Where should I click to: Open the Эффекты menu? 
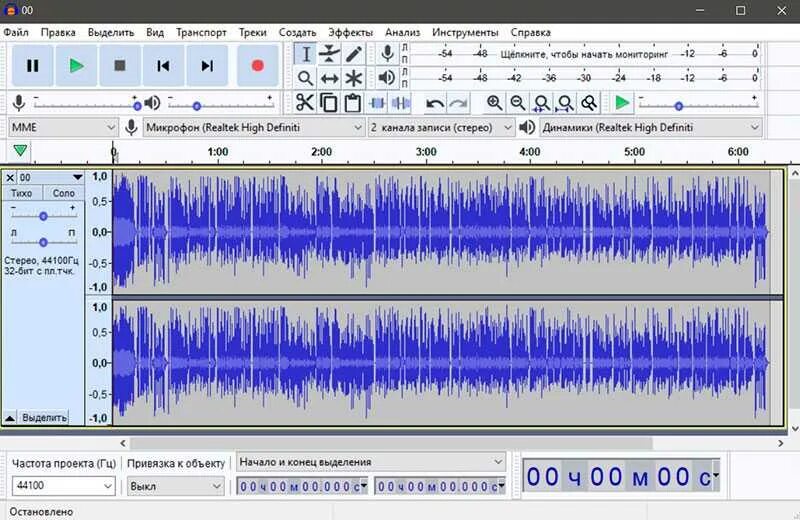(x=351, y=32)
